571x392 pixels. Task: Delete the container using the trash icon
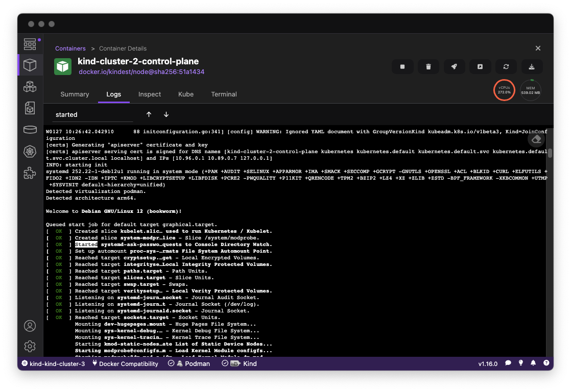tap(428, 66)
